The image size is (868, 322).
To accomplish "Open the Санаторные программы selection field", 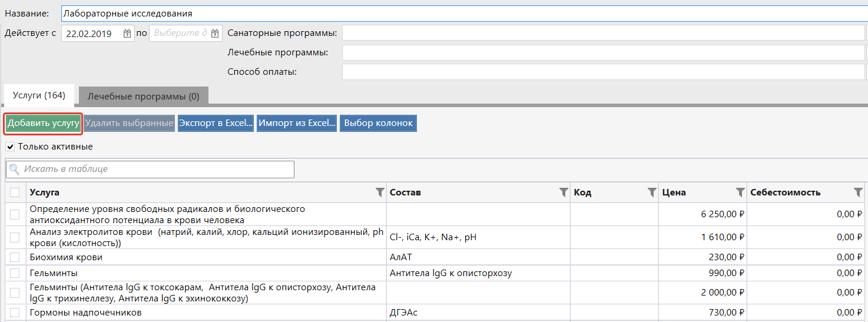I will click(603, 33).
